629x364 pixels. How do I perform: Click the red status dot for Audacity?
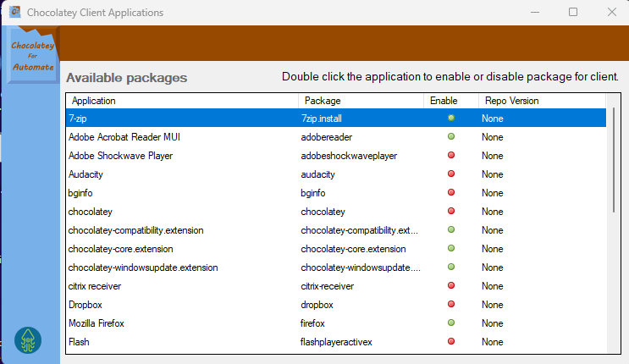451,174
